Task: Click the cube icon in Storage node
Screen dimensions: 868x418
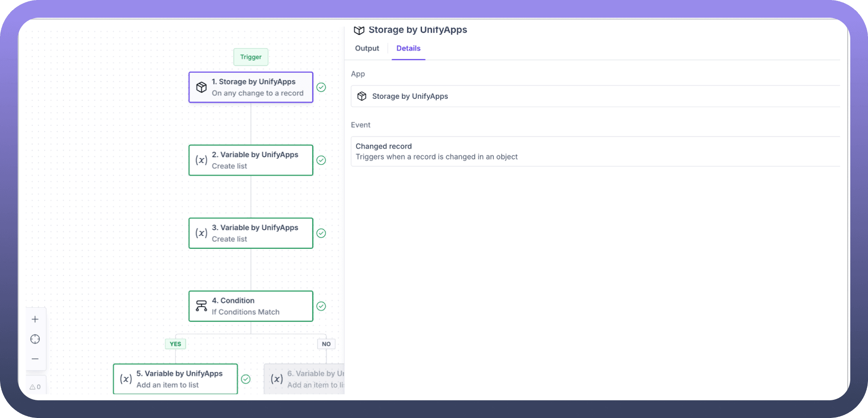Action: coord(201,87)
